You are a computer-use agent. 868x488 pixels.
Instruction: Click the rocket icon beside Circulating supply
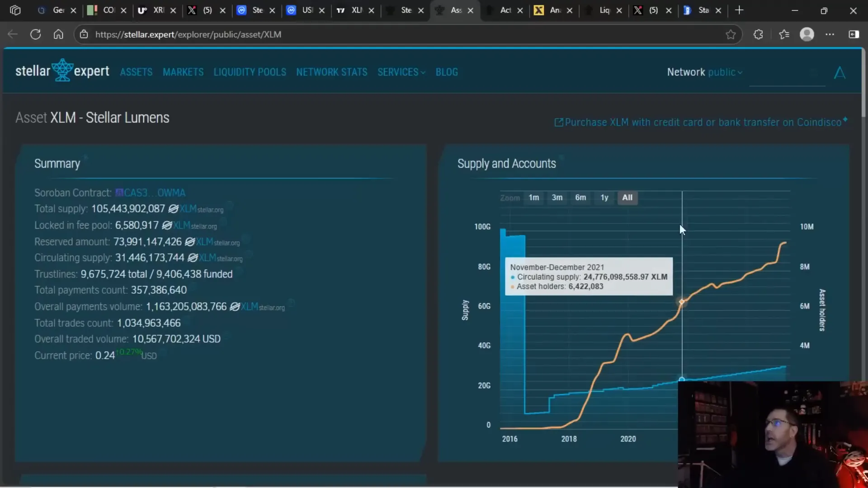click(x=193, y=258)
